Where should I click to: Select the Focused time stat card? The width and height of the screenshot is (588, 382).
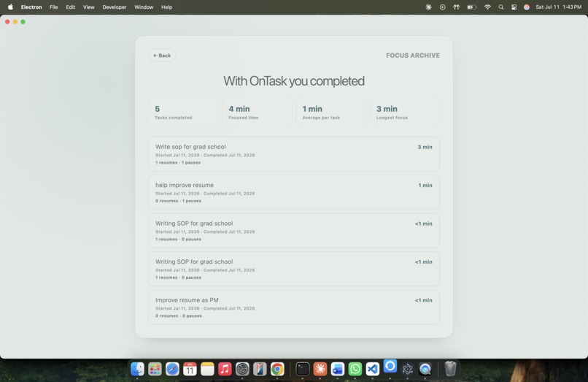point(257,112)
